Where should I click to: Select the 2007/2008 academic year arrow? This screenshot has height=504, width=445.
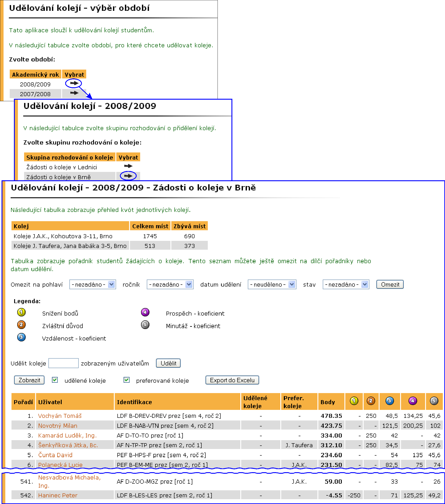pos(74,93)
